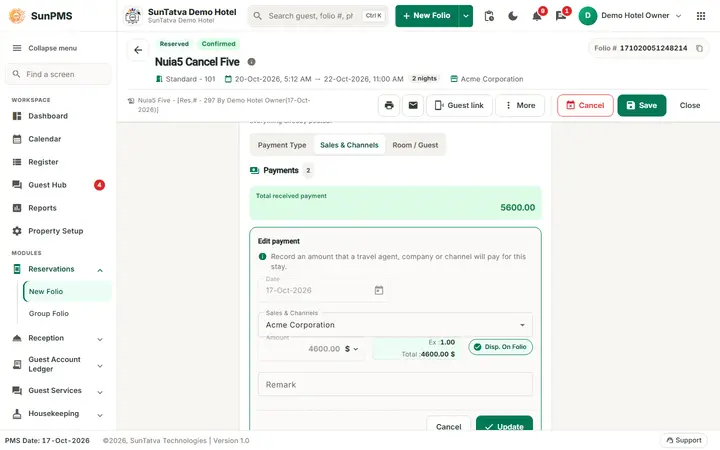Click the Remark input field
This screenshot has width=720, height=450.
coord(395,385)
